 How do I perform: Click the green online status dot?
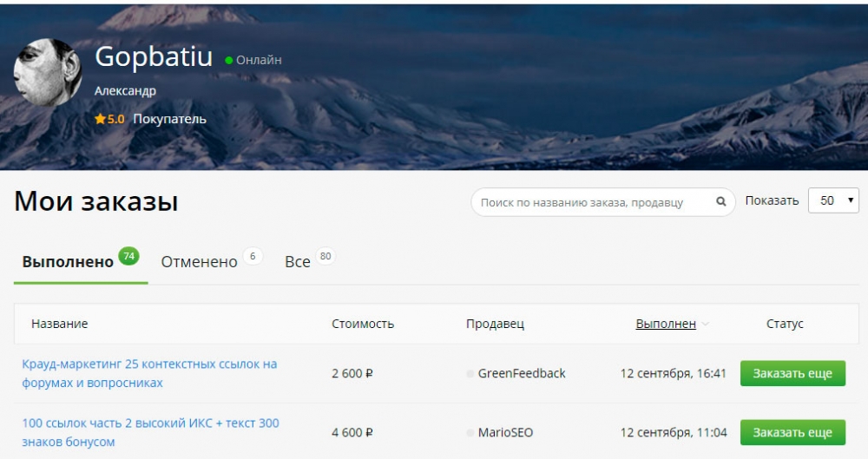point(229,61)
